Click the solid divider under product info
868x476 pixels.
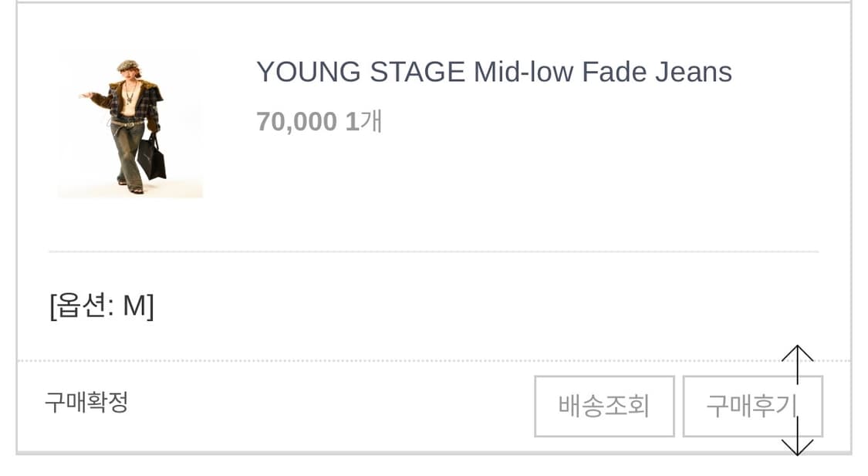point(434,252)
